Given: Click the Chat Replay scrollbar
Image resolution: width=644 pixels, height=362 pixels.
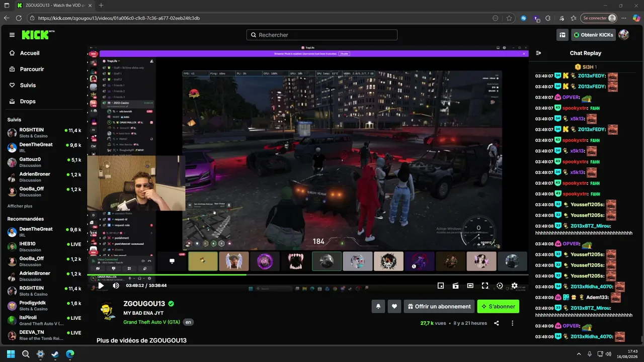Looking at the screenshot, I should tap(641, 339).
